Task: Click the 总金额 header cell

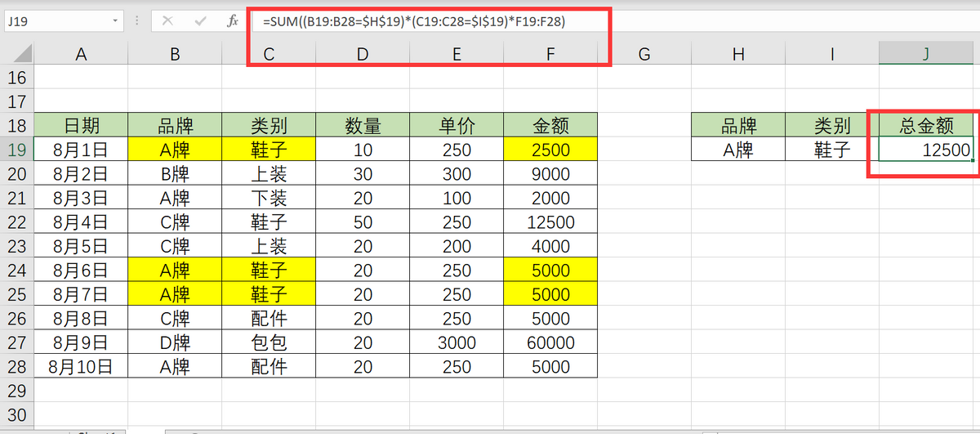Action: (926, 126)
